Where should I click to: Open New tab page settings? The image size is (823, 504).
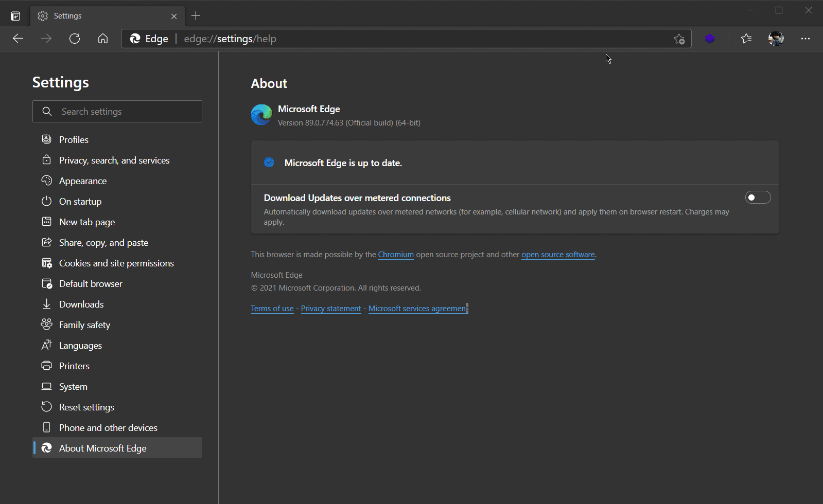click(x=117, y=222)
